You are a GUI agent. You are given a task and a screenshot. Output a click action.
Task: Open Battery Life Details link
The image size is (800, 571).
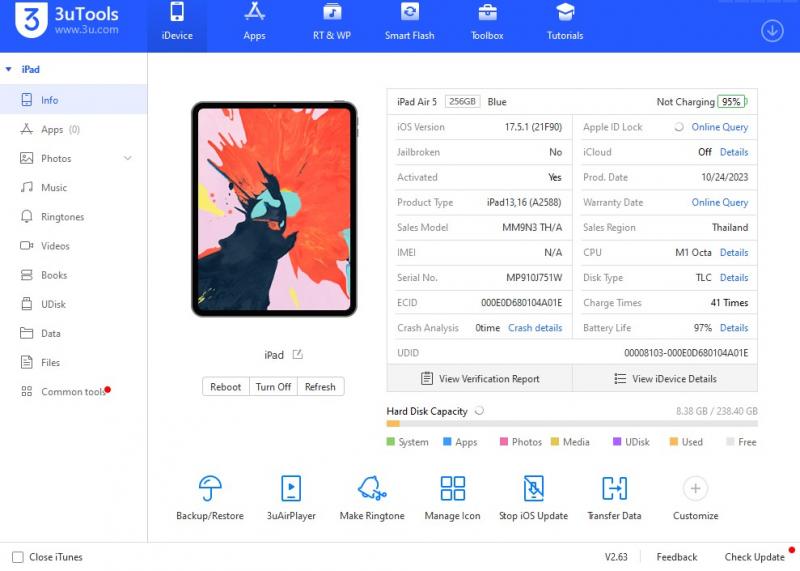[x=733, y=328]
